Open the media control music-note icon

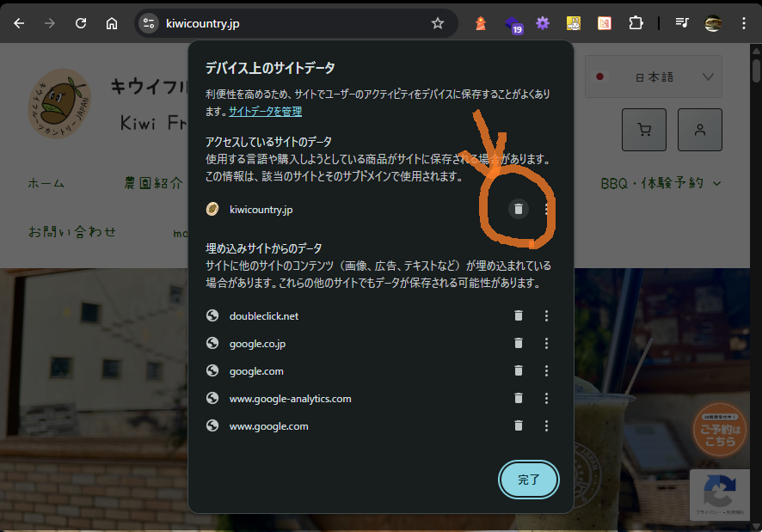(x=682, y=23)
